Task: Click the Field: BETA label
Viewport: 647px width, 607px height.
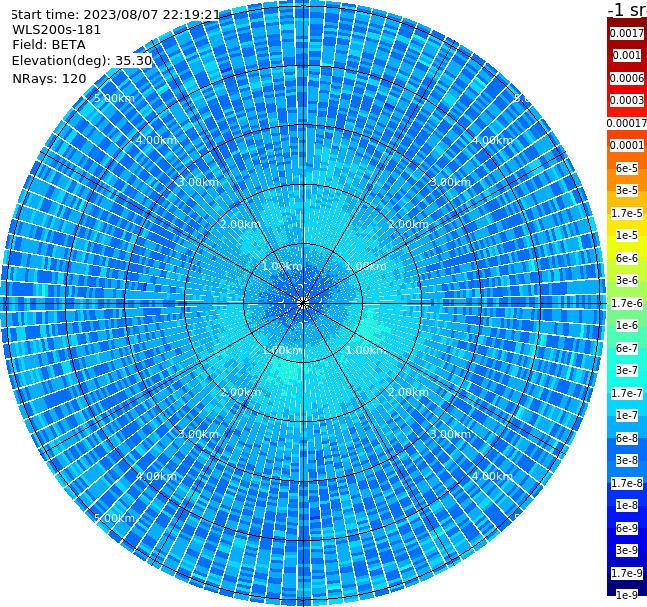Action: 49,45
